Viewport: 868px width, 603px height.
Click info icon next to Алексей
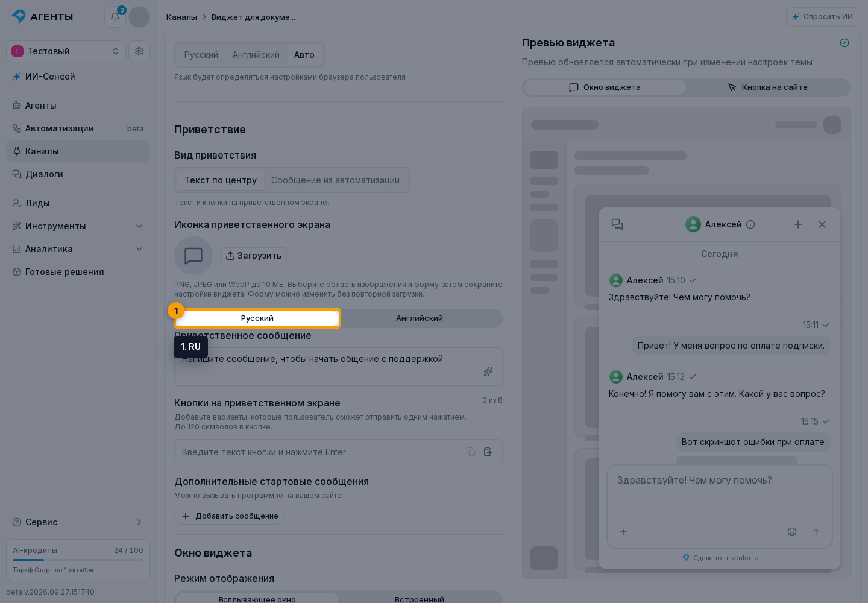coord(750,224)
